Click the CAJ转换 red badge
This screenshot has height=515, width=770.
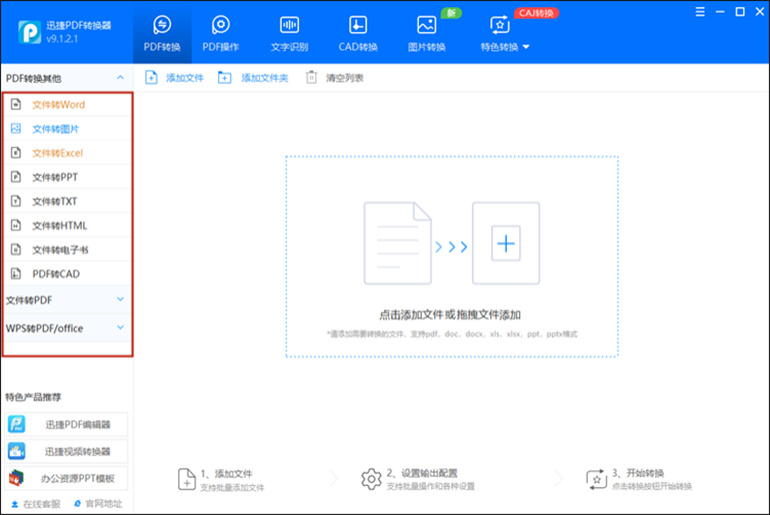coord(536,13)
